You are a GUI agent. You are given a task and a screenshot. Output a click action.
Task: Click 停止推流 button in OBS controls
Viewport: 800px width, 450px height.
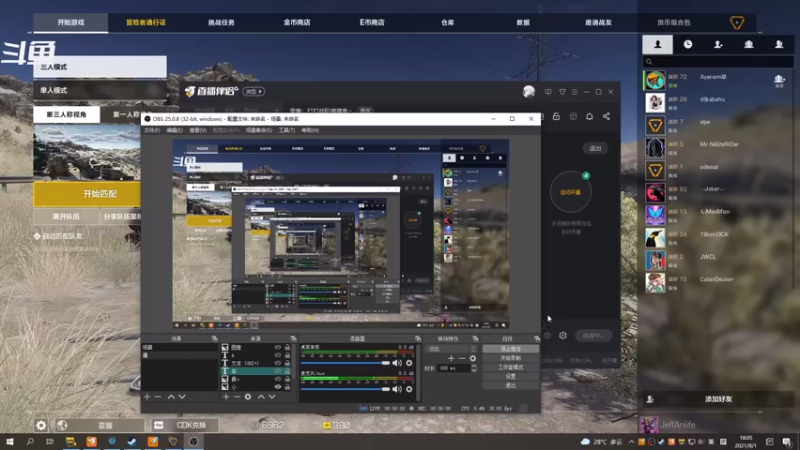tap(510, 349)
